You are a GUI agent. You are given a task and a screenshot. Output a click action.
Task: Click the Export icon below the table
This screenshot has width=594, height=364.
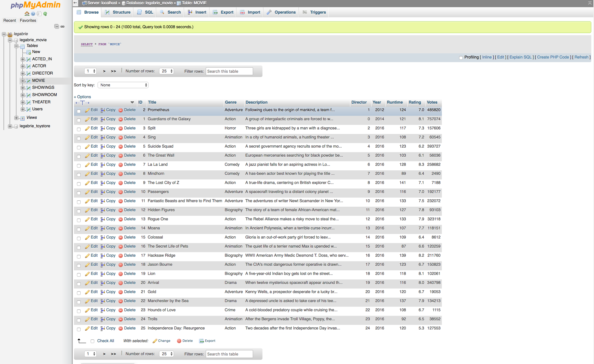[x=201, y=341]
